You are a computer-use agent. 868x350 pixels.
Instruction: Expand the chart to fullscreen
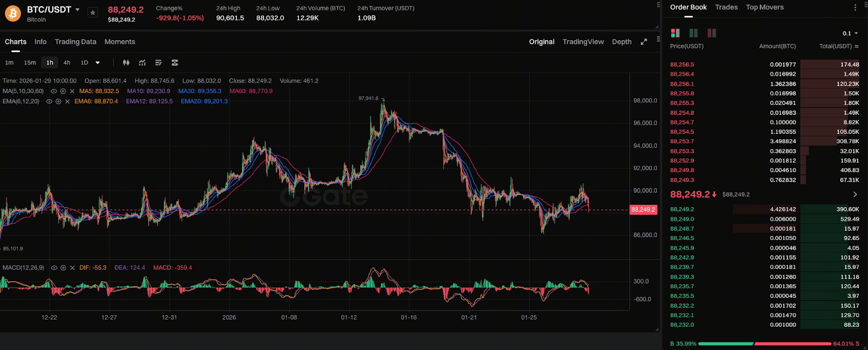(643, 42)
